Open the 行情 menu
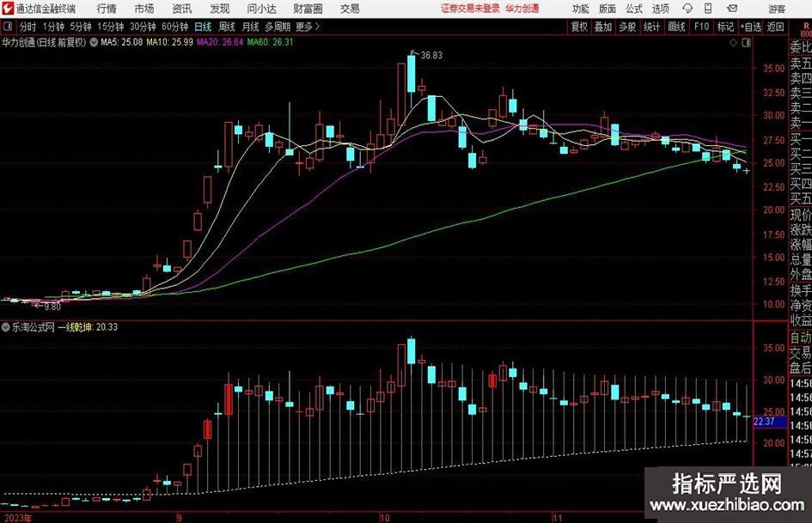 (x=107, y=9)
